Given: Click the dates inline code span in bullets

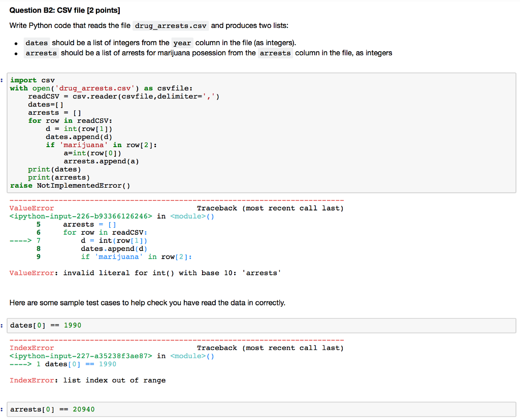Looking at the screenshot, I should coord(36,43).
